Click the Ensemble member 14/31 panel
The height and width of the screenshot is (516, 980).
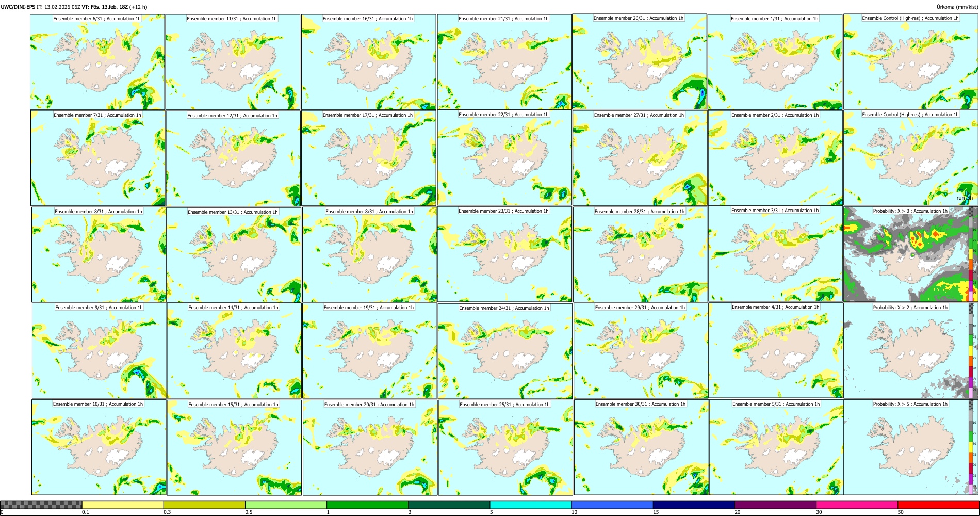234,351
